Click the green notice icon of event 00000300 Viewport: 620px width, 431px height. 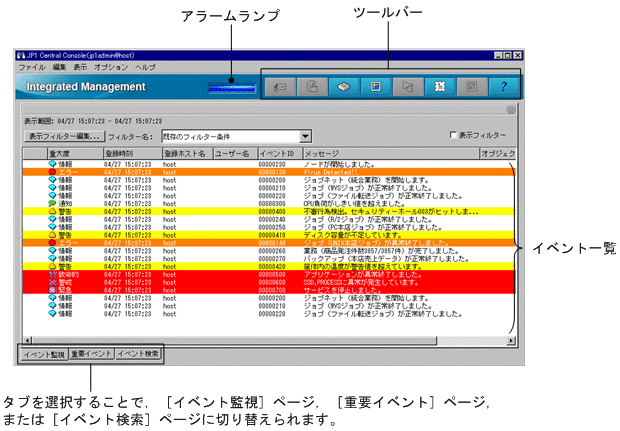pyautogui.click(x=52, y=204)
